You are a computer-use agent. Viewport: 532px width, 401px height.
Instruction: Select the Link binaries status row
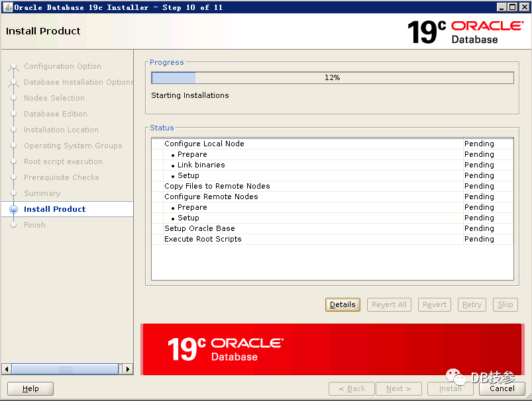(x=201, y=165)
